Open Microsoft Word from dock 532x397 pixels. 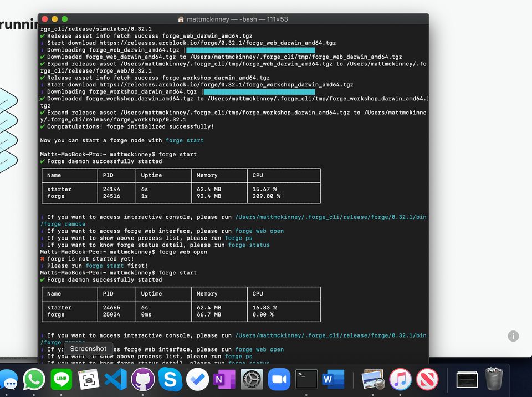point(333,380)
